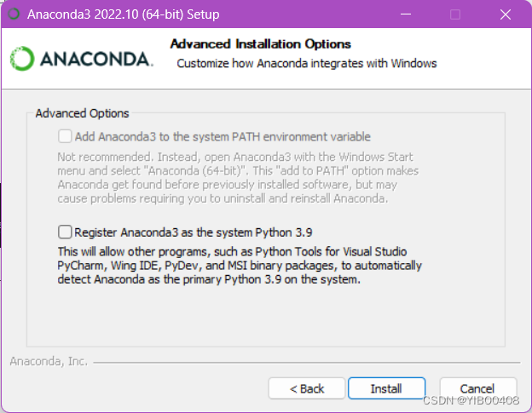The width and height of the screenshot is (532, 413).
Task: Go back with the < Back button
Action: tap(307, 388)
